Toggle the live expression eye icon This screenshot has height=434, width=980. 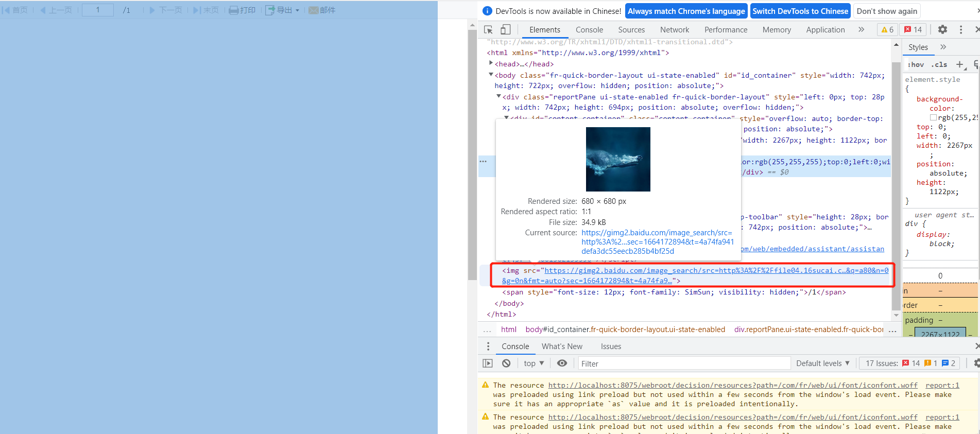562,363
